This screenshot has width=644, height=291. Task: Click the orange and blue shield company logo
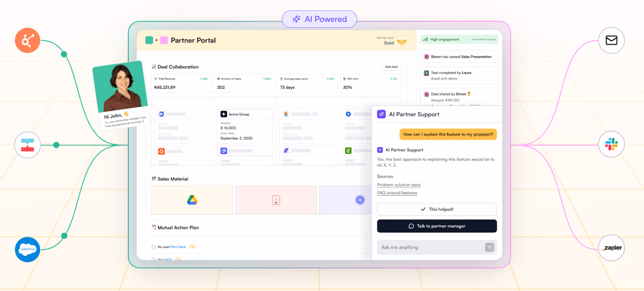286,114
